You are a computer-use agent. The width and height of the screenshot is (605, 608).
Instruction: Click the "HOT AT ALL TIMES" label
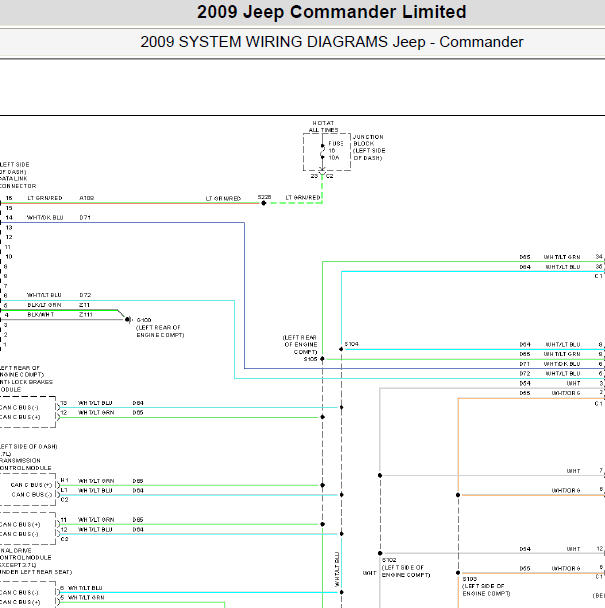tap(323, 126)
